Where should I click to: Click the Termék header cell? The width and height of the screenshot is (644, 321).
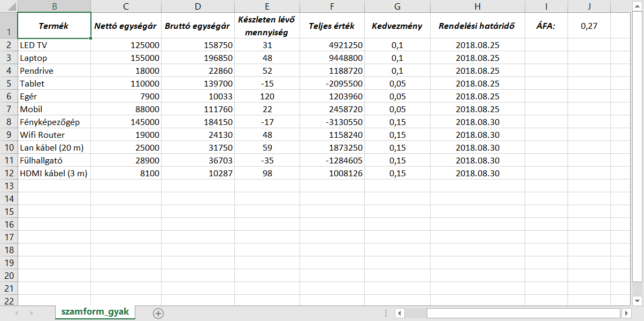pos(54,26)
